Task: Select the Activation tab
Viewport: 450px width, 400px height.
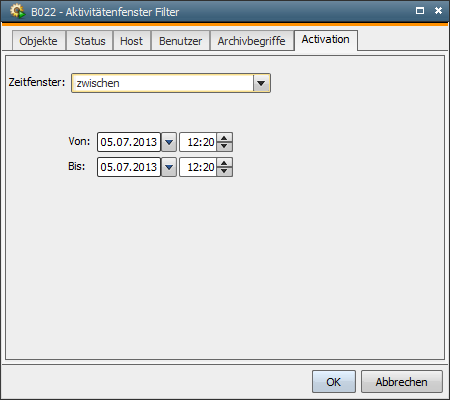Action: click(326, 40)
